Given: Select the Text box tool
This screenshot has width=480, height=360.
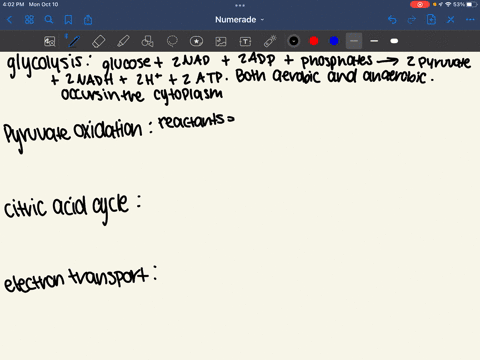Looking at the screenshot, I should [245, 41].
